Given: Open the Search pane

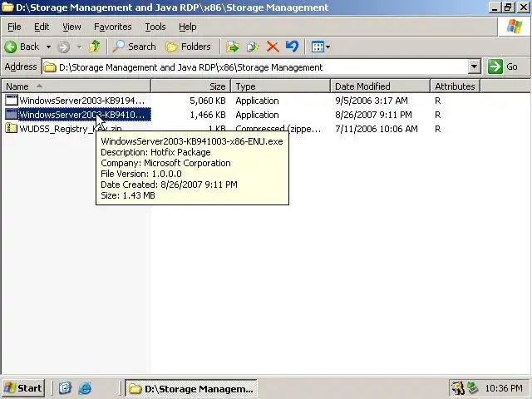Looking at the screenshot, I should [x=134, y=47].
